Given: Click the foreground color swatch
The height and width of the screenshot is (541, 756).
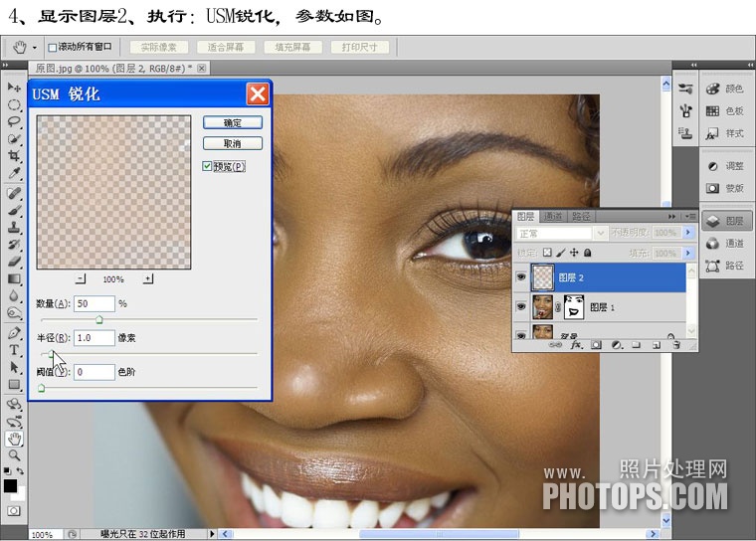Looking at the screenshot, I should 10,485.
